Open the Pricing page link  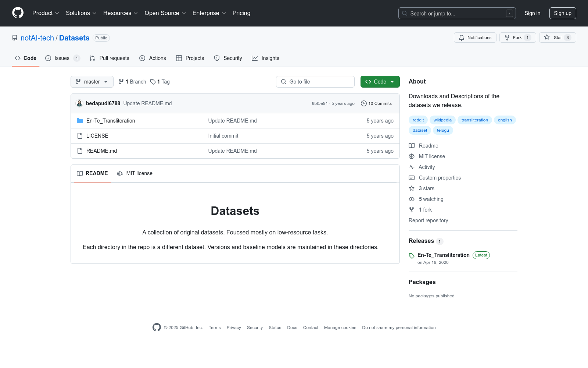(241, 13)
